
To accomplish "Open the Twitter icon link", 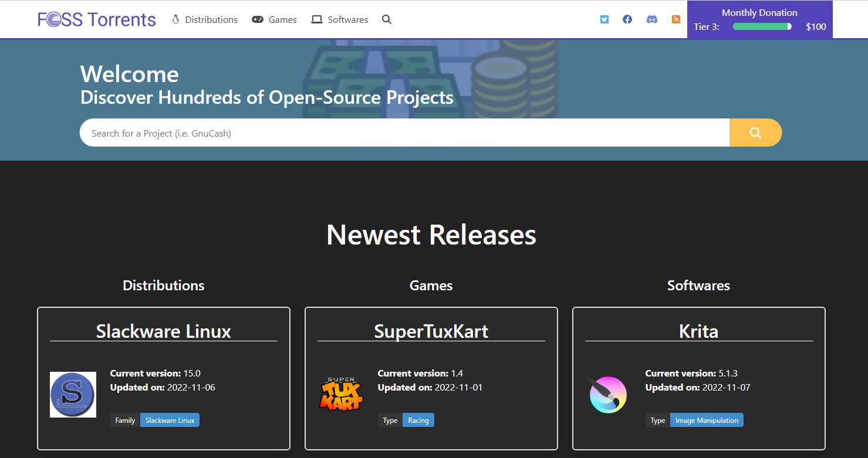I will (x=604, y=19).
